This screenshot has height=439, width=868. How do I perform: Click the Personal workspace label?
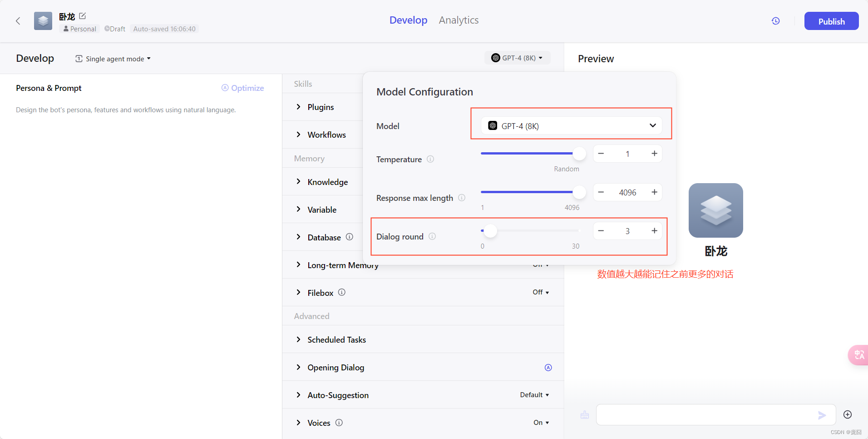(x=80, y=29)
